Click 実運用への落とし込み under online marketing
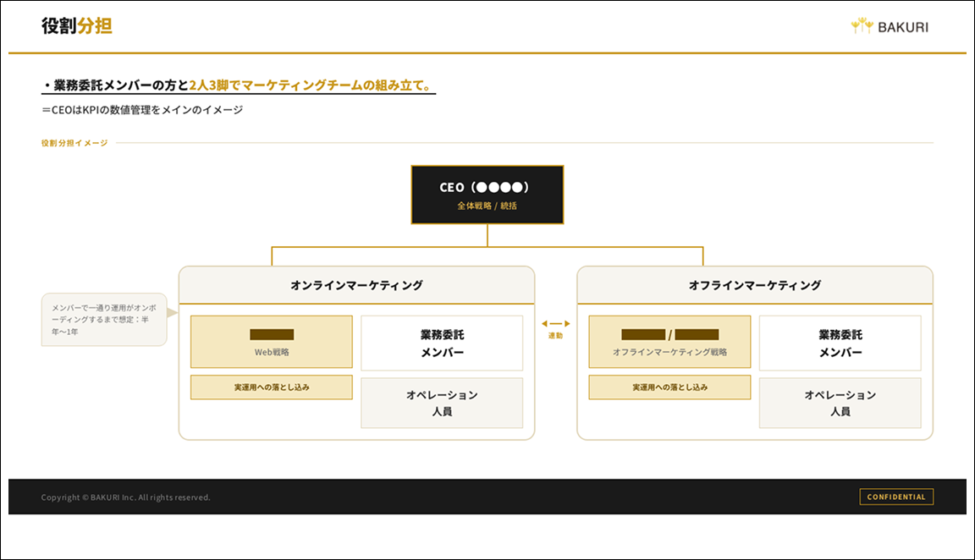This screenshot has height=560, width=975. (x=272, y=387)
